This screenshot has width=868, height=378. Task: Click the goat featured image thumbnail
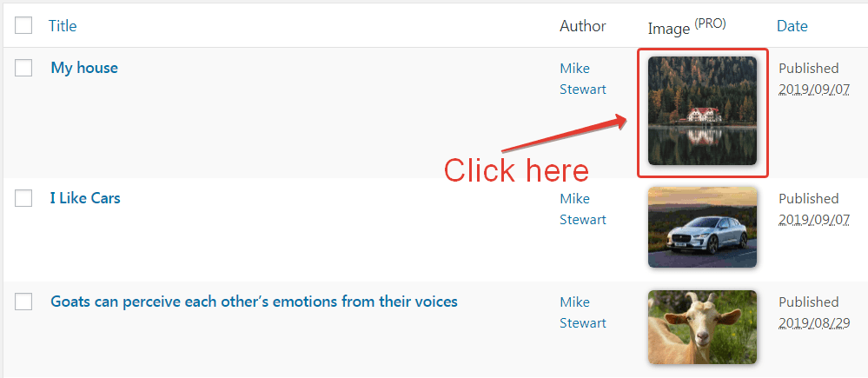click(x=703, y=327)
